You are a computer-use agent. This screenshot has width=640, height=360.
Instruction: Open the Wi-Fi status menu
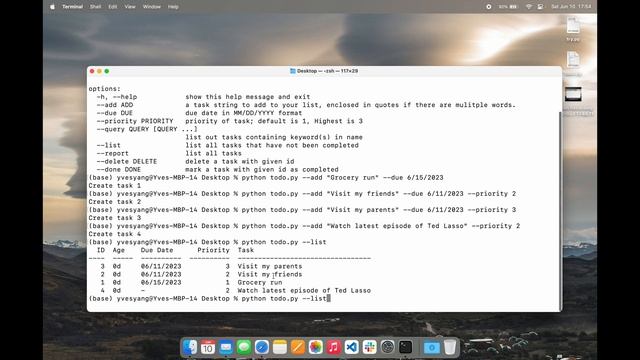[529, 7]
